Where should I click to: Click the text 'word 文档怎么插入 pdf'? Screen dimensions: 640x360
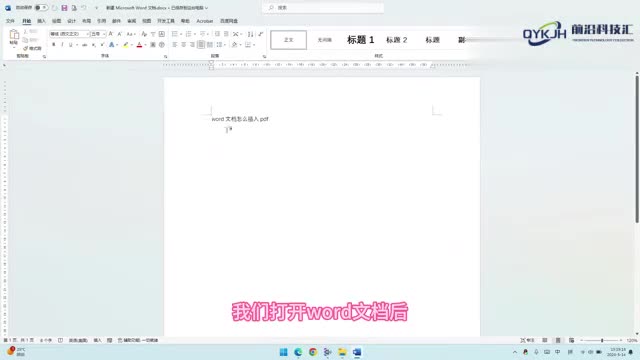[x=240, y=119]
